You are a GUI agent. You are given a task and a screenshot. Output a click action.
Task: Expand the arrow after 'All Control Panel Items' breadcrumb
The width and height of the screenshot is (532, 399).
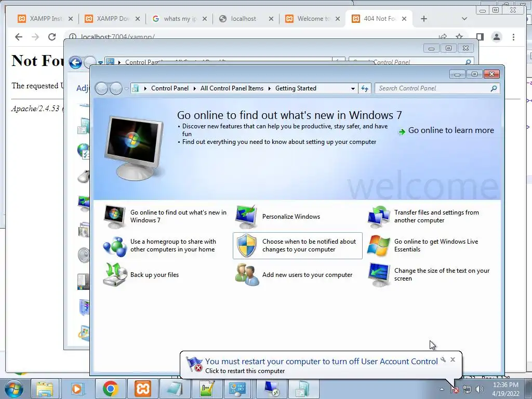click(x=270, y=88)
